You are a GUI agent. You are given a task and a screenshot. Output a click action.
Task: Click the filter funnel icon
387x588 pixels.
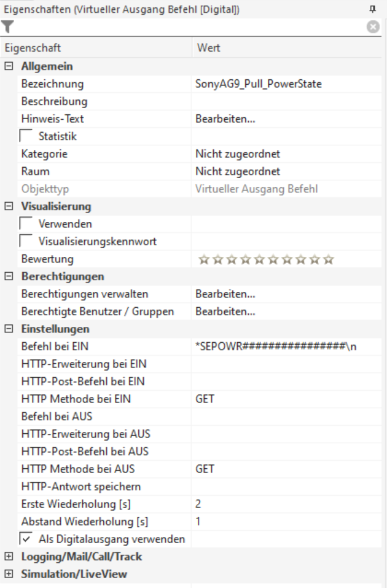point(7,27)
